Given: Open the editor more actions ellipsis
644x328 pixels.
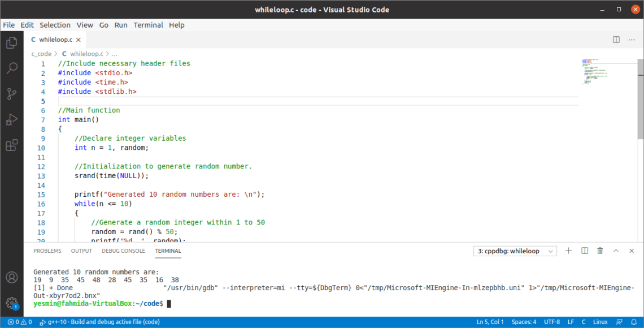Looking at the screenshot, I should point(632,40).
